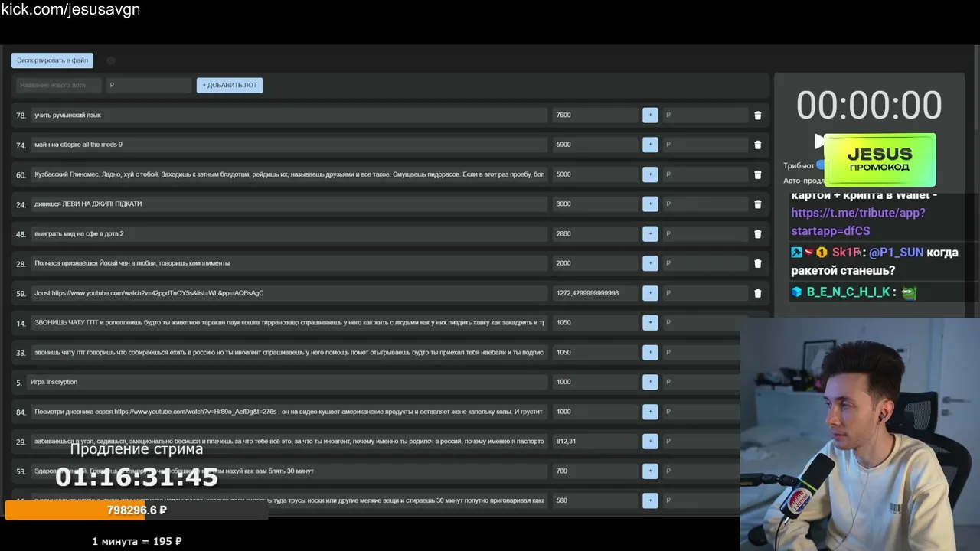Image resolution: width=980 pixels, height=551 pixels.
Task: Click the ₽ add-amount field for lot 2000
Action: click(705, 263)
